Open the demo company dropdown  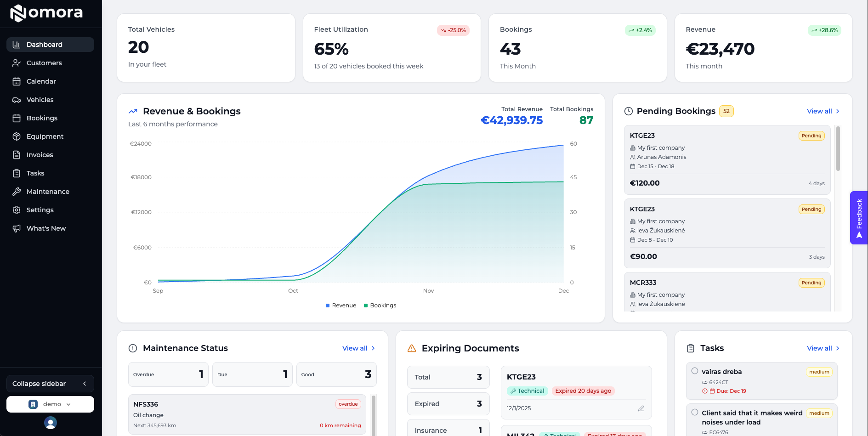[x=50, y=404]
